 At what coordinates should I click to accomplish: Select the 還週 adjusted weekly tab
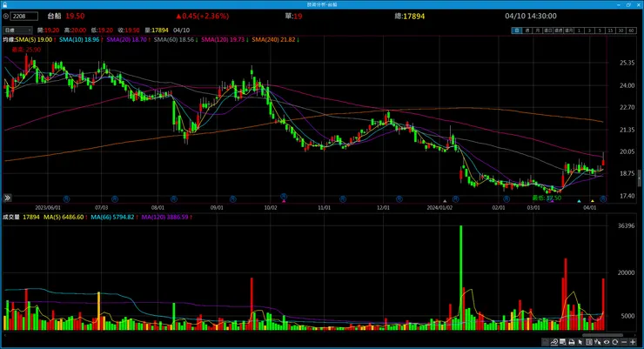558,30
